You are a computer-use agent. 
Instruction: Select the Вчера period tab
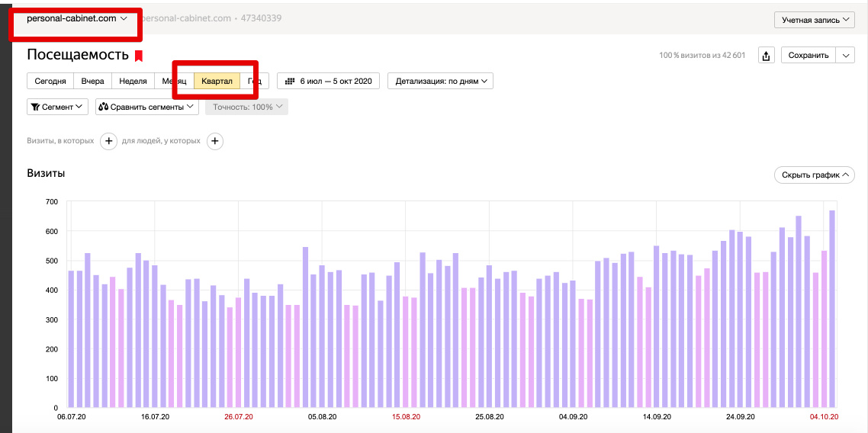coord(92,81)
